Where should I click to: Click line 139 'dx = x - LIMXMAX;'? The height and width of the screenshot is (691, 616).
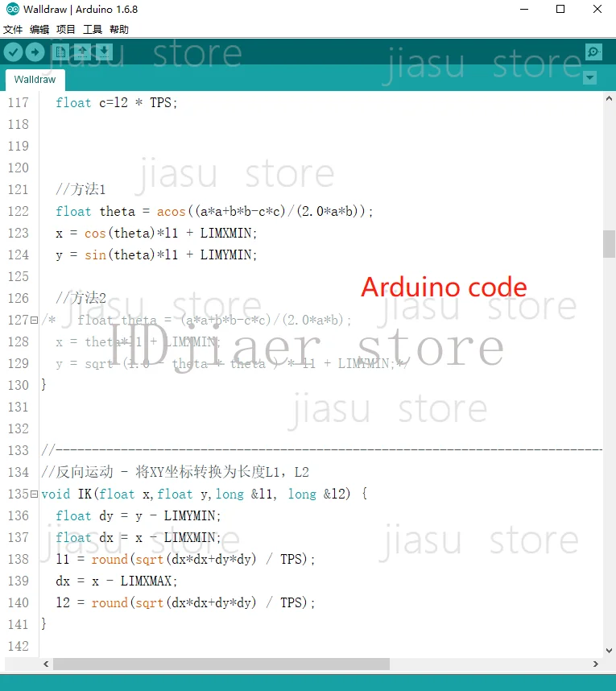116,581
